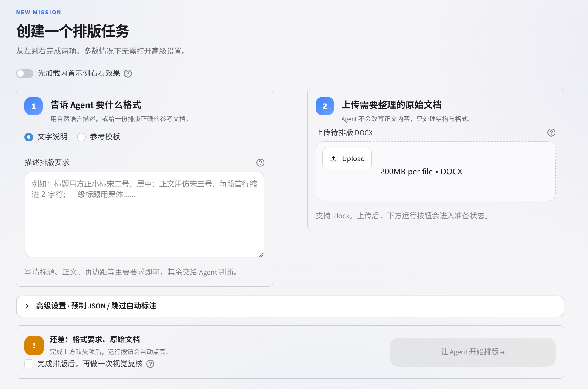The width and height of the screenshot is (588, 389).
Task: Click the 描述排版要求 text area
Action: [x=144, y=214]
